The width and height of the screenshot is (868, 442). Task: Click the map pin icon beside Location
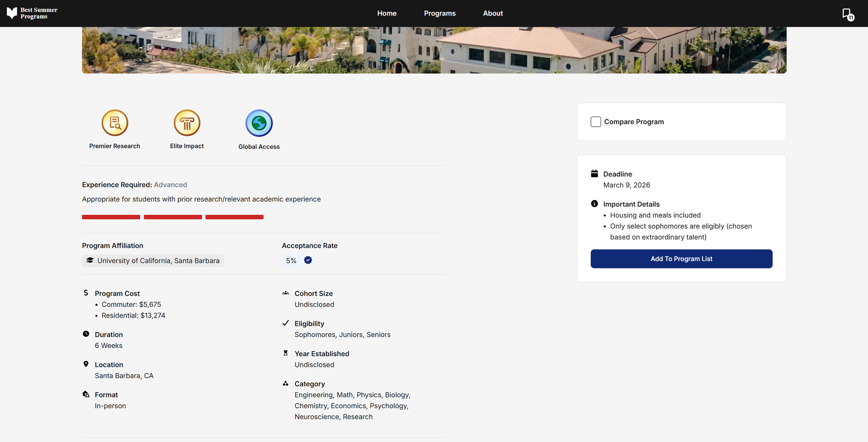(x=86, y=364)
